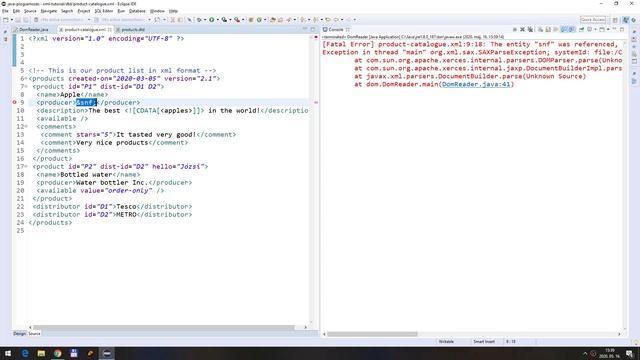
Task: Click the Smart Insert status bar entry
Action: click(484, 342)
